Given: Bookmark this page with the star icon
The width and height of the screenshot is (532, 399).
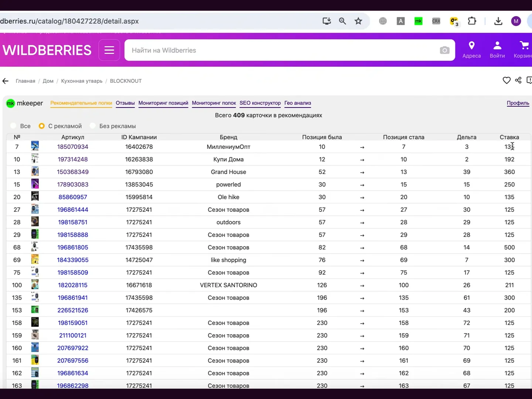Looking at the screenshot, I should point(358,21).
